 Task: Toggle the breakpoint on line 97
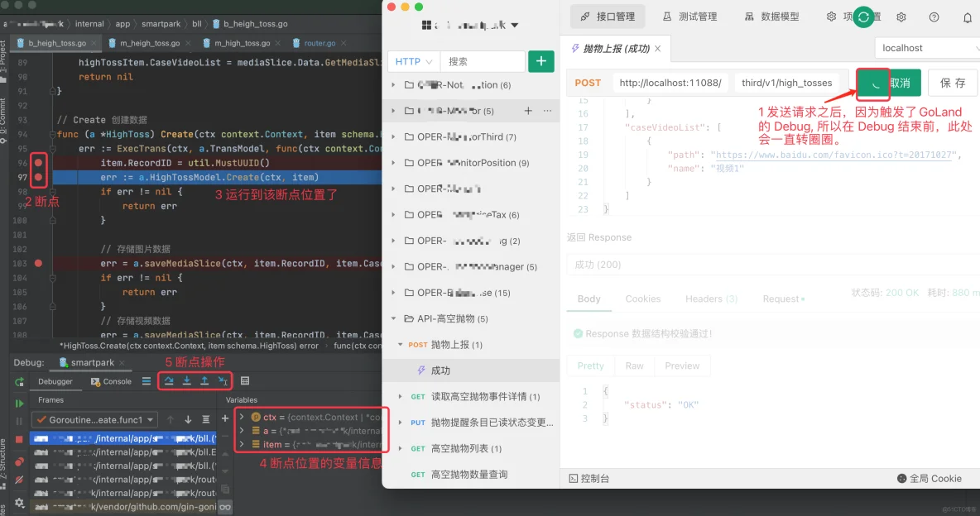tap(38, 178)
